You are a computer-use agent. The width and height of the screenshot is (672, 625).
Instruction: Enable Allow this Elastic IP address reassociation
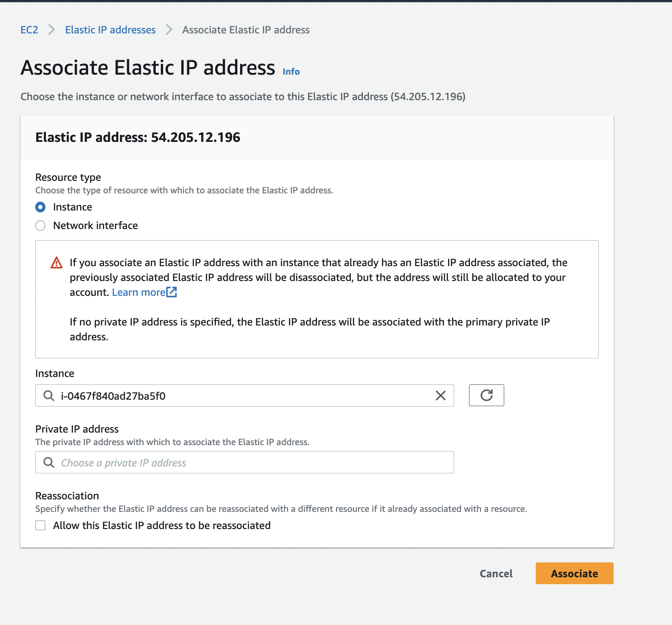pyautogui.click(x=41, y=525)
